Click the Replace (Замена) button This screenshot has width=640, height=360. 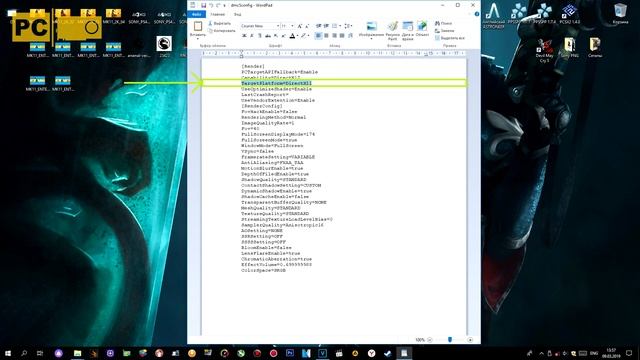pos(444,31)
